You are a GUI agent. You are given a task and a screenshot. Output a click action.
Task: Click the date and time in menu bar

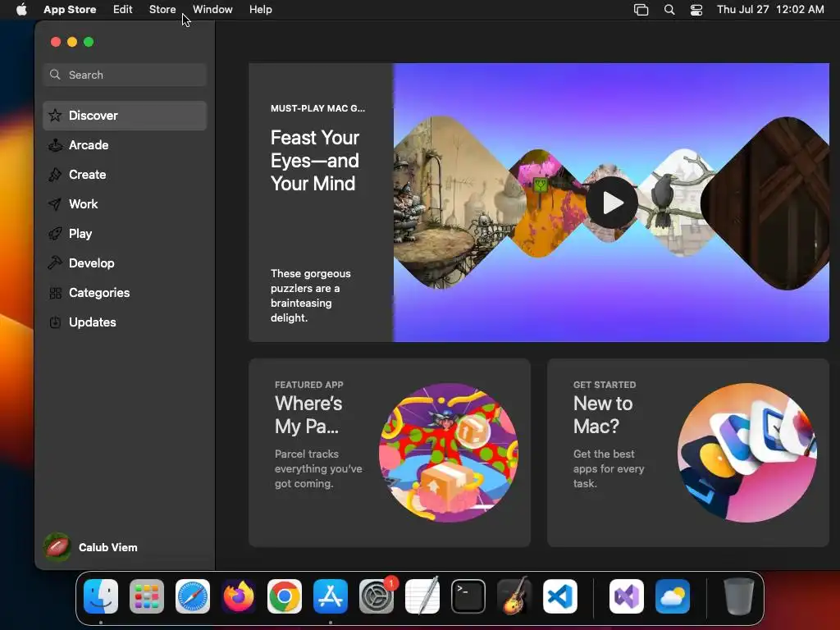[770, 10]
